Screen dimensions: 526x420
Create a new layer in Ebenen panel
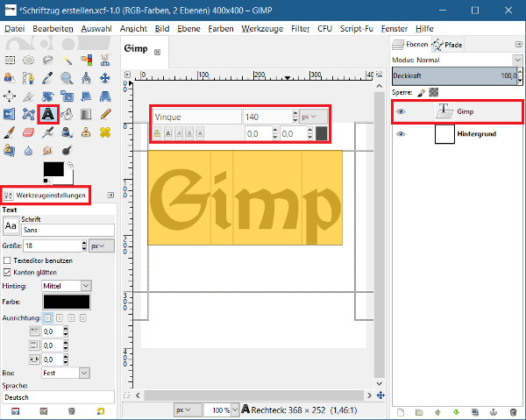(x=401, y=412)
